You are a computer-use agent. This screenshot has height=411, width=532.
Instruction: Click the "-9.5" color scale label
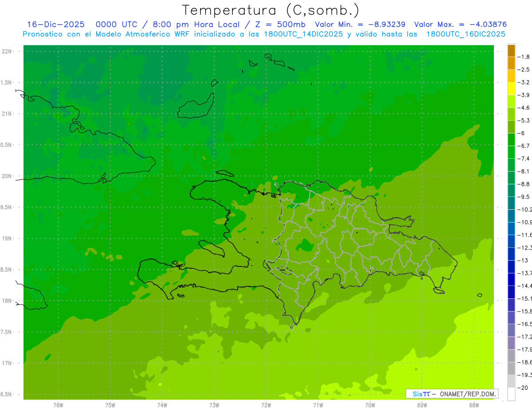coord(524,197)
